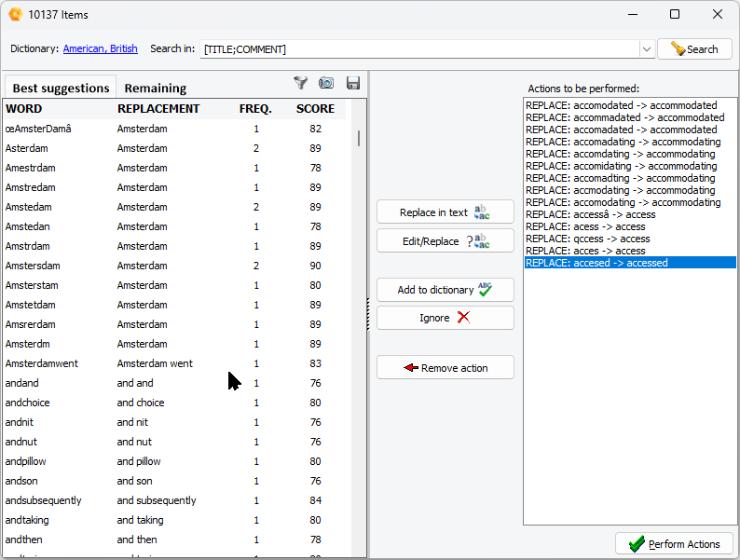Sort by the SCORE column header
This screenshot has height=560, width=740.
[315, 108]
